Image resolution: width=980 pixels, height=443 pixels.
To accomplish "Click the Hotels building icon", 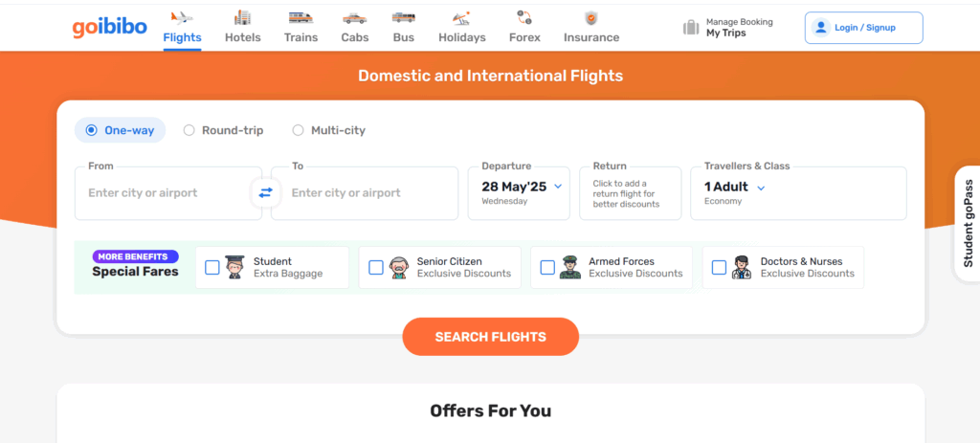I will (x=242, y=17).
